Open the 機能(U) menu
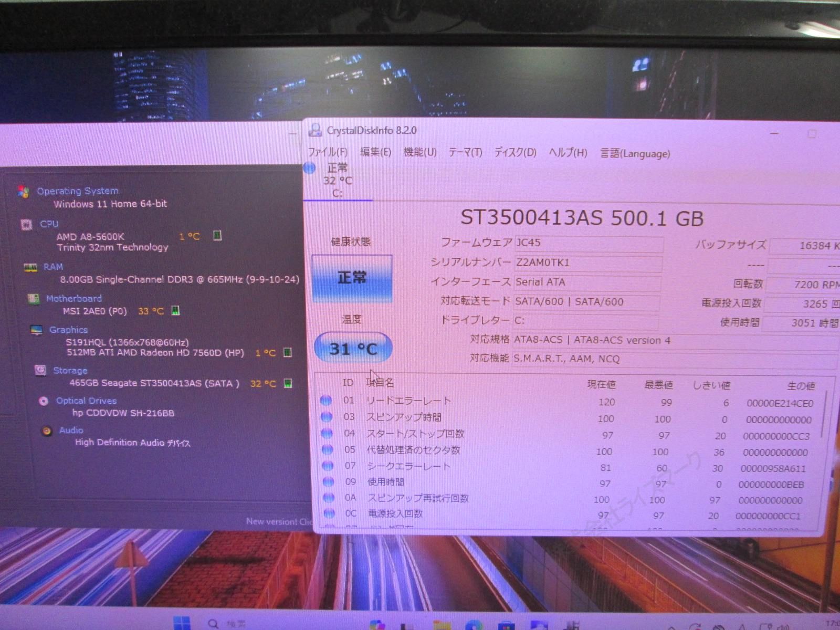 point(420,152)
